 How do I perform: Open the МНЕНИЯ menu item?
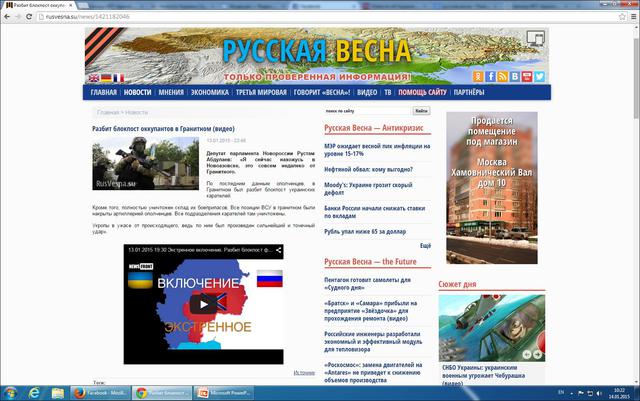(171, 92)
